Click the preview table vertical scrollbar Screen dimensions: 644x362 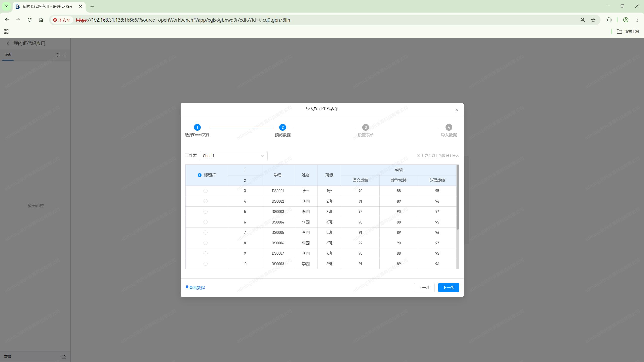[458, 197]
